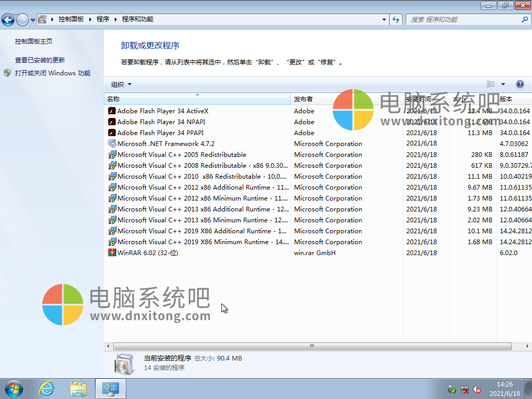The height and width of the screenshot is (399, 532).
Task: Expand the address bar history dropdown
Action: (384, 20)
